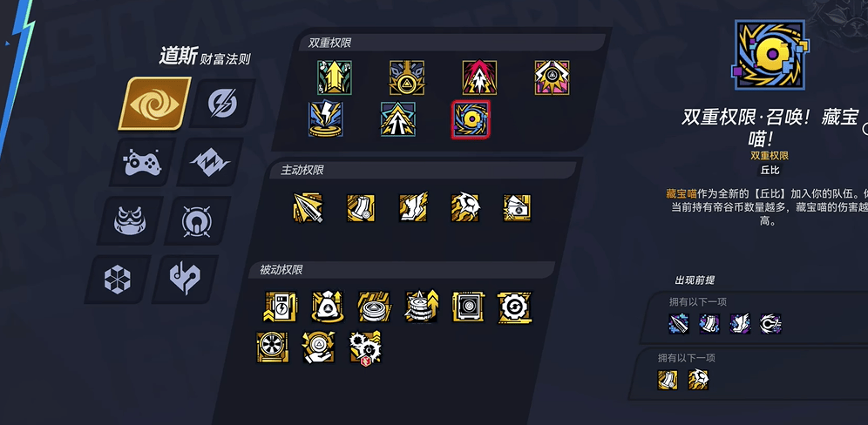
Task: Select the crossed-out lightning circle category
Action: 222,104
